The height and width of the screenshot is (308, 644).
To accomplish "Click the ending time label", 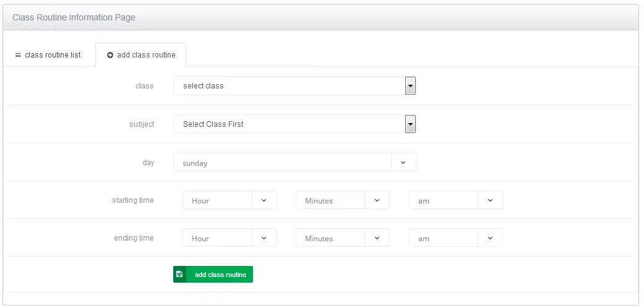I will point(134,238).
